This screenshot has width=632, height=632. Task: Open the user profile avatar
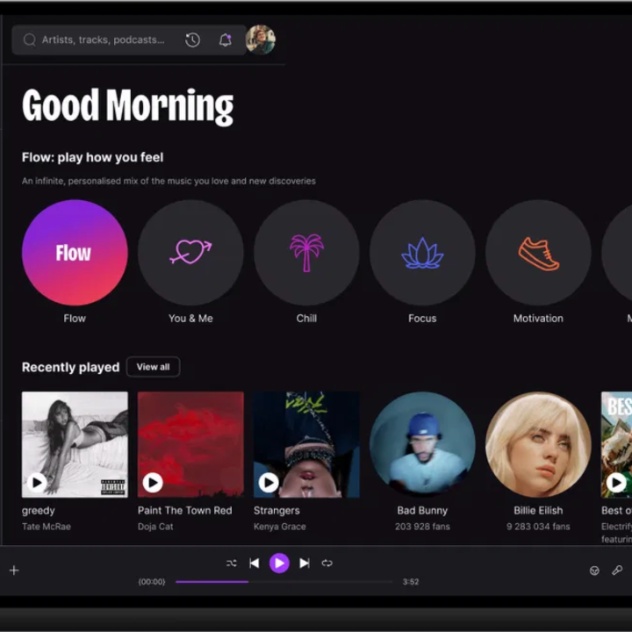(x=260, y=40)
